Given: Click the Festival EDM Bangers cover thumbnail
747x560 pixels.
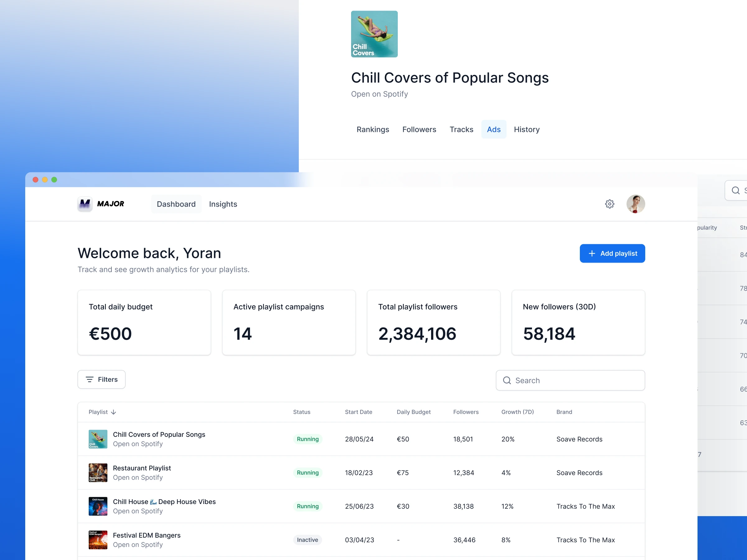Looking at the screenshot, I should pyautogui.click(x=98, y=540).
